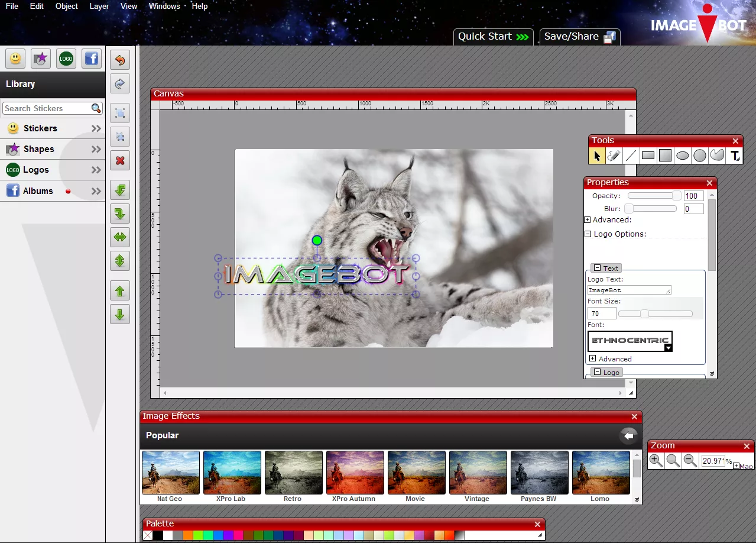Click the Blur slider handle
The width and height of the screenshot is (756, 543).
click(x=630, y=209)
